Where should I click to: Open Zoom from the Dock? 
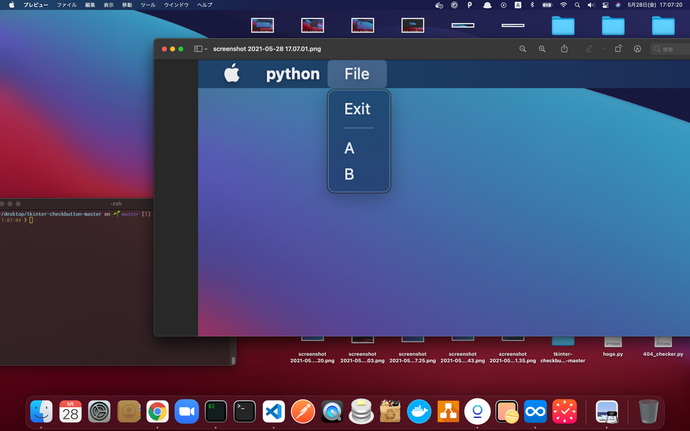point(186,410)
